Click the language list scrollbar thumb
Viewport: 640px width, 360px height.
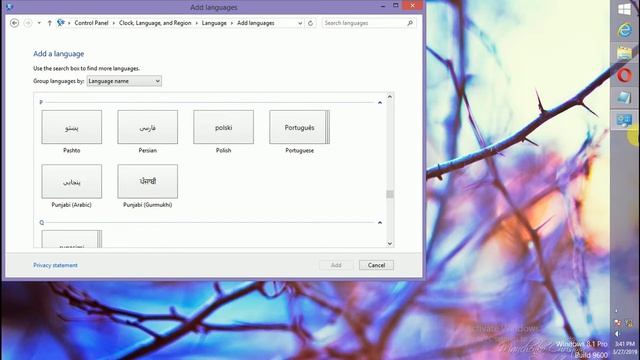point(390,194)
